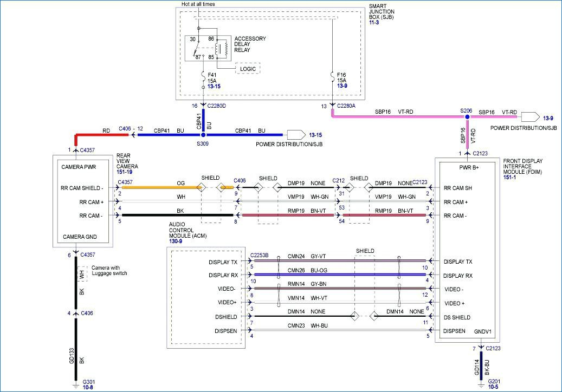The width and height of the screenshot is (562, 392).
Task: Click the orange OG shield wire
Action: tap(162, 187)
